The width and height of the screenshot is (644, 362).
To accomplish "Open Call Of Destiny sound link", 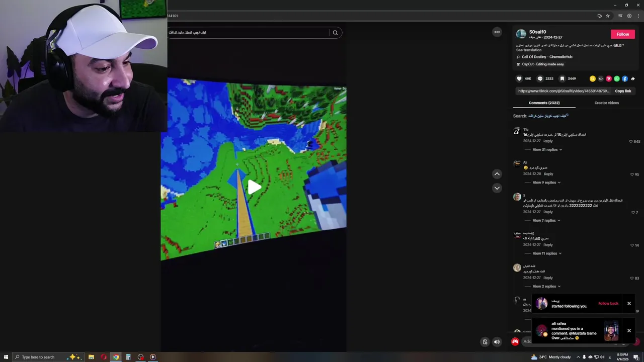I will pos(547,57).
